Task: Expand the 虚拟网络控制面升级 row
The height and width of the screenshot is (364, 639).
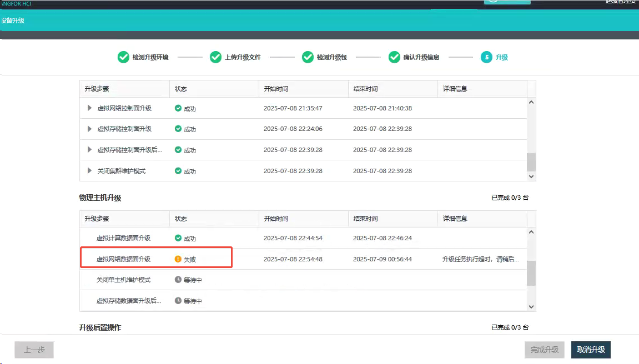Action: click(90, 108)
